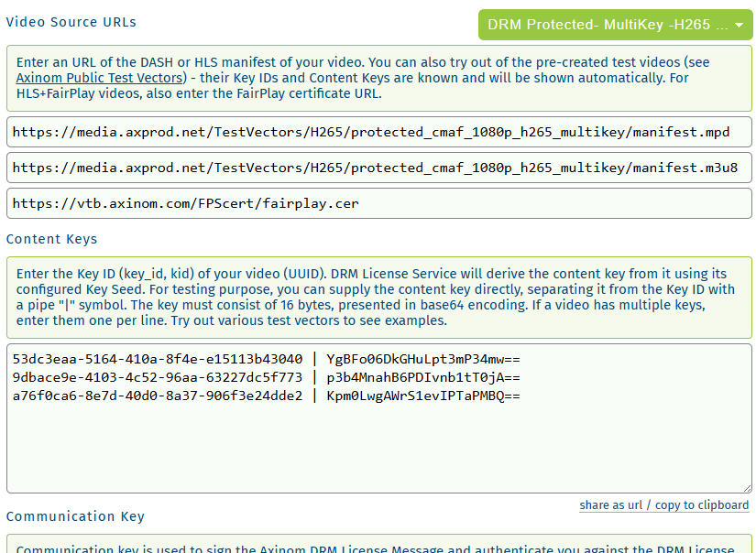Click the Video Source URLs heading
Viewport: 756px width, 553px height.
[x=71, y=22]
